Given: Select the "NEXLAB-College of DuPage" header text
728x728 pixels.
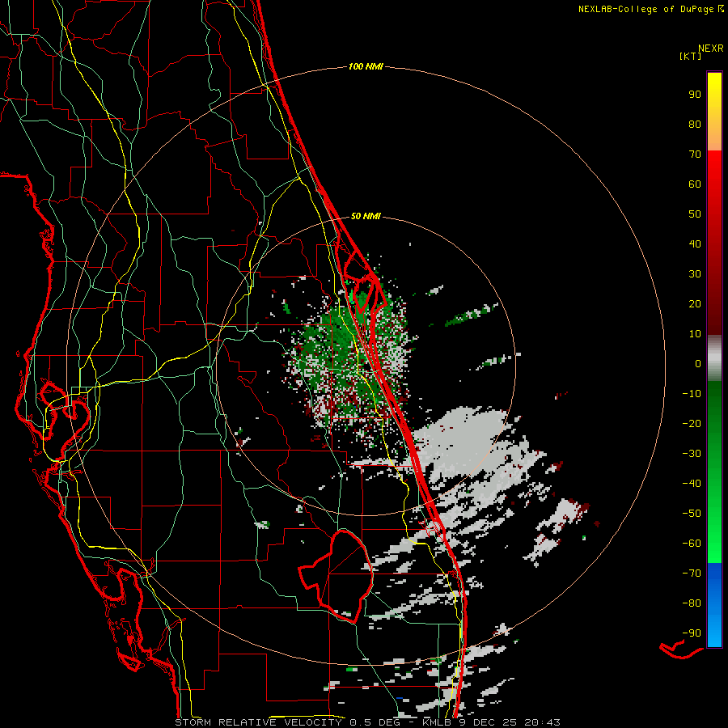Looking at the screenshot, I should pos(645,9).
